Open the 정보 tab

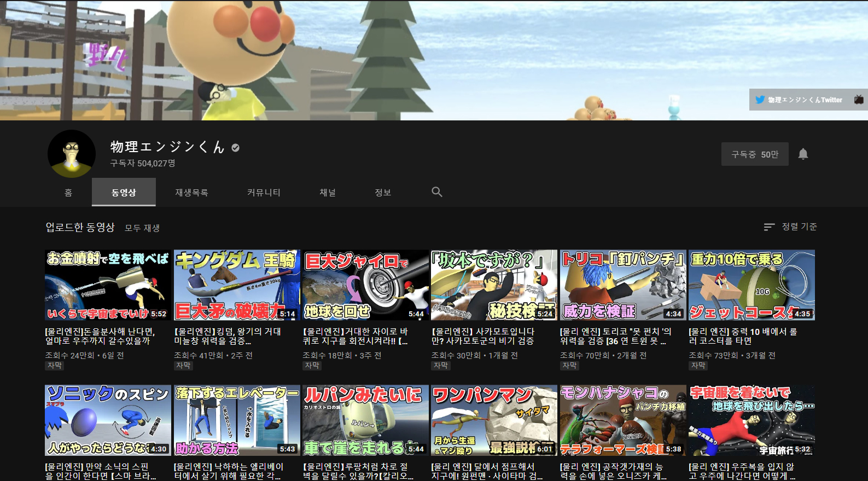pyautogui.click(x=383, y=193)
